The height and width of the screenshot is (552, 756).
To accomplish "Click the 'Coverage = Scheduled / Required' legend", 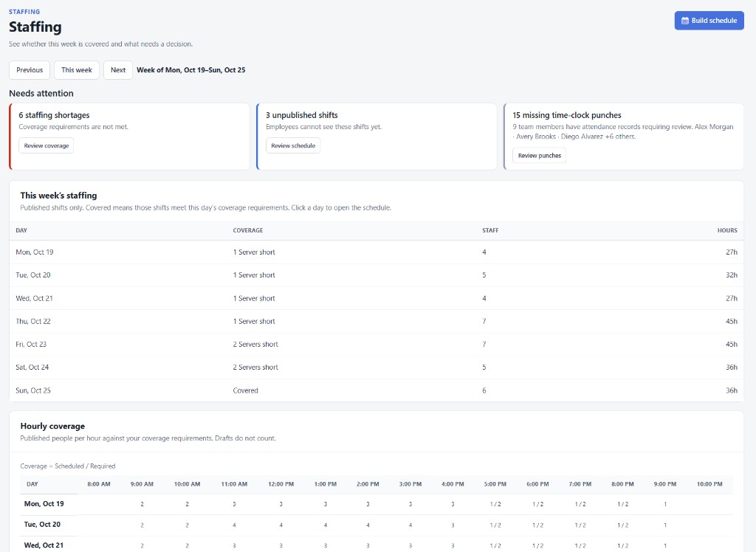I will click(x=67, y=466).
